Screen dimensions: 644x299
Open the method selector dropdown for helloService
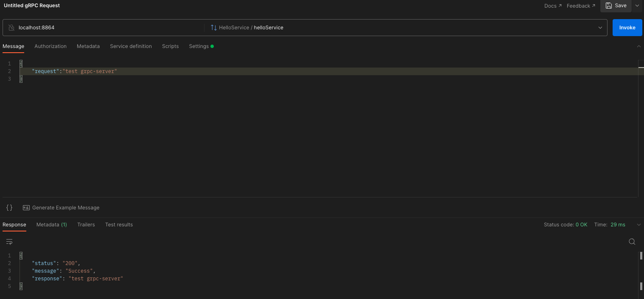click(600, 27)
